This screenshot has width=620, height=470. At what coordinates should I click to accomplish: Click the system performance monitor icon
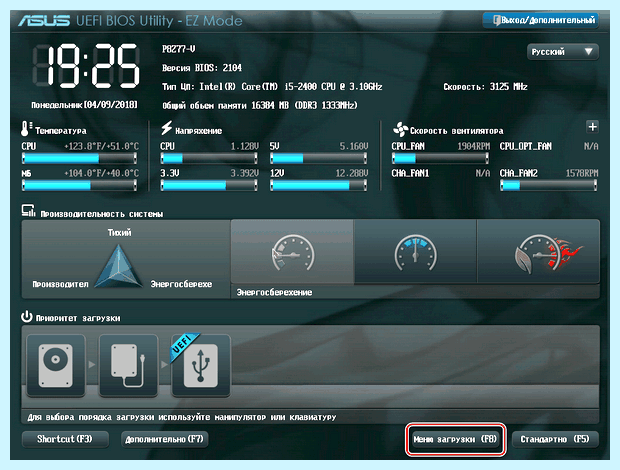(28, 211)
